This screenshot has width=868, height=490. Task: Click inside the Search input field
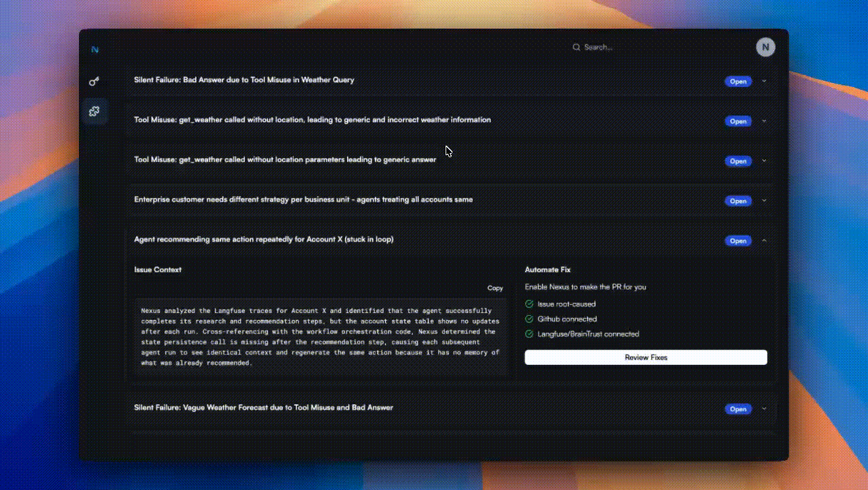click(x=605, y=47)
